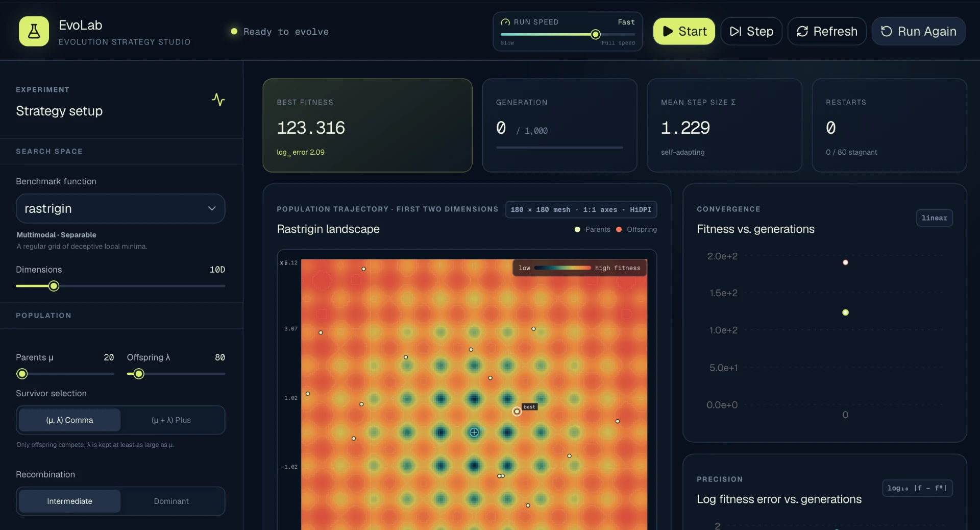Click the 'Multimodal · Separable' description
The height and width of the screenshot is (530, 980).
(x=56, y=235)
